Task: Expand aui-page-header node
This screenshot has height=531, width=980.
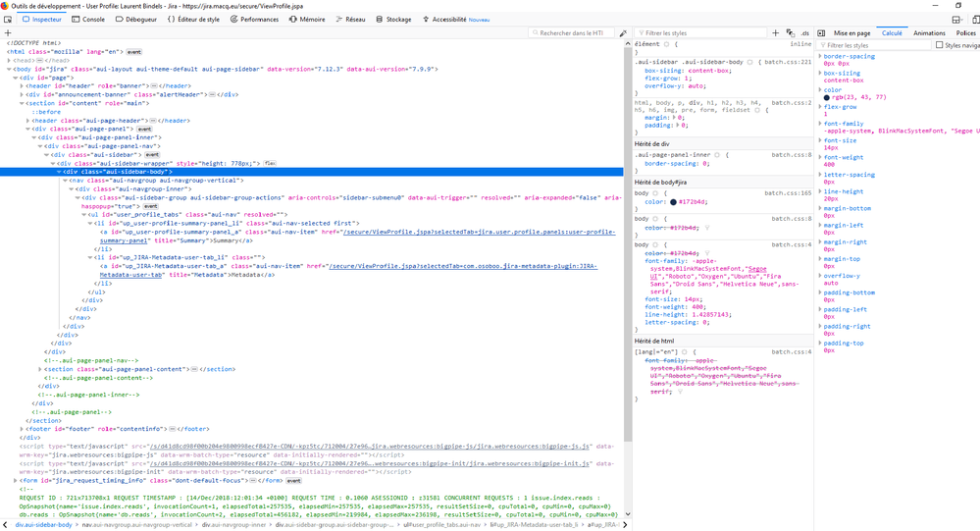Action: click(x=28, y=121)
